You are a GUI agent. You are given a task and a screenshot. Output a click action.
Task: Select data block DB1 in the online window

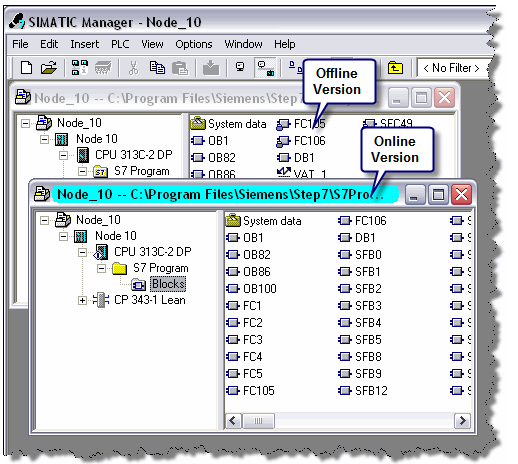pos(357,238)
